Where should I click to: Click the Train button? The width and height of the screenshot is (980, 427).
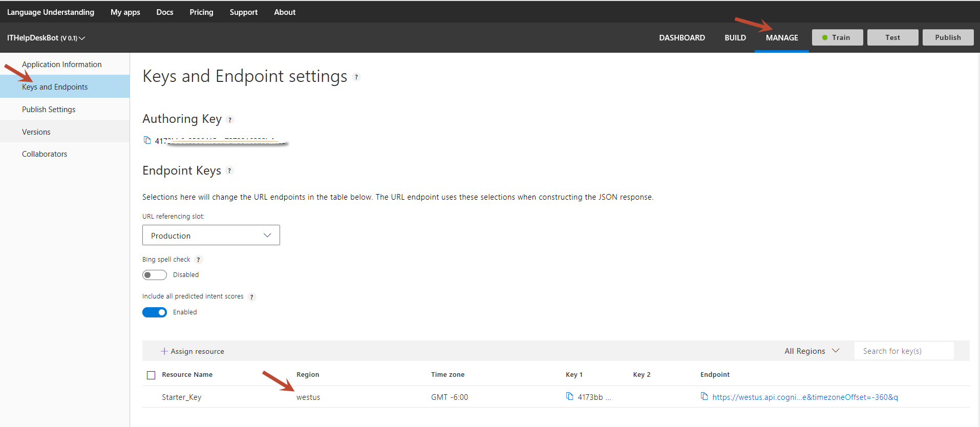pos(837,37)
